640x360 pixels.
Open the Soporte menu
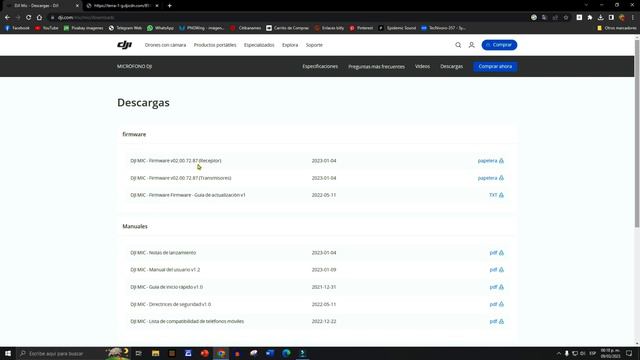pyautogui.click(x=314, y=45)
